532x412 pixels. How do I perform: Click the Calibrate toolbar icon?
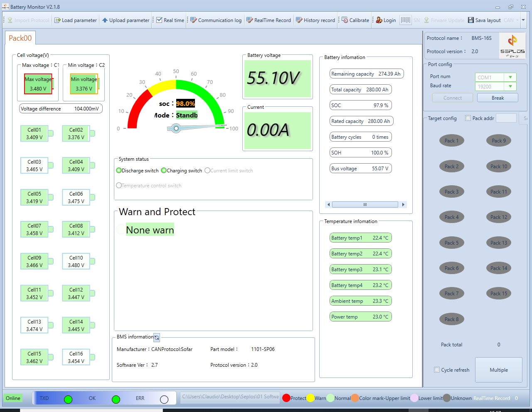345,20
